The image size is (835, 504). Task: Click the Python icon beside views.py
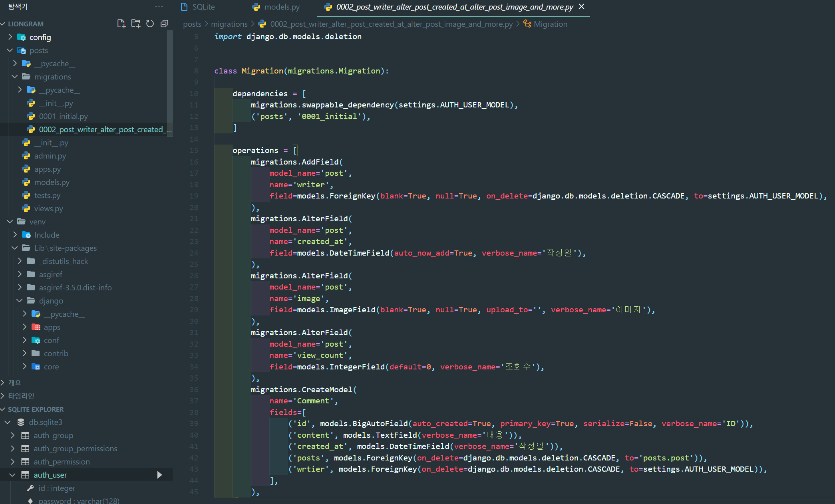[26, 208]
